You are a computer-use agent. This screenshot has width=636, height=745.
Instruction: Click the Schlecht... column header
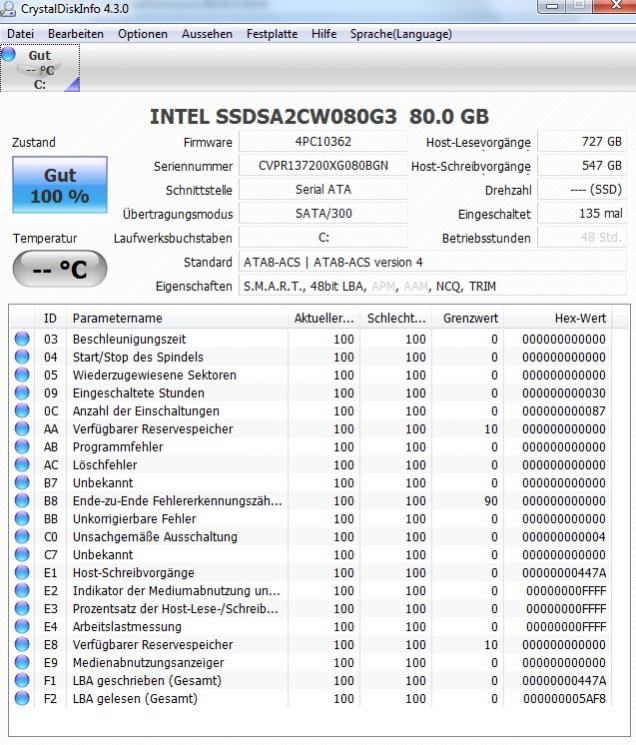click(x=396, y=318)
